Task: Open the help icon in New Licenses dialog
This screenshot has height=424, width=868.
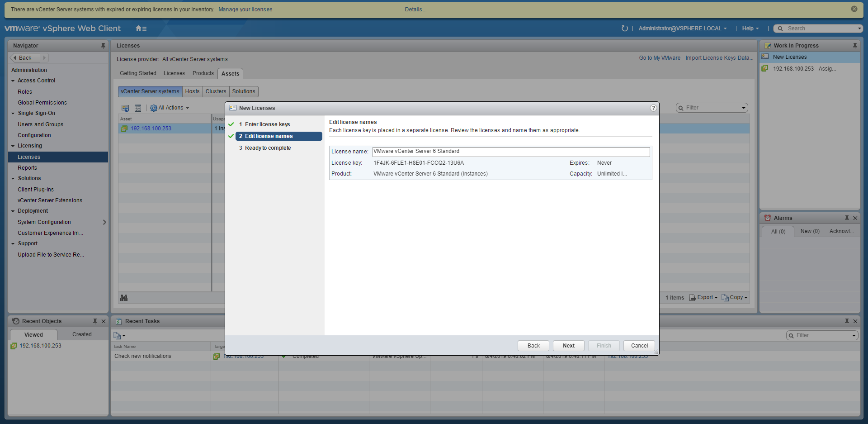Action: point(653,108)
